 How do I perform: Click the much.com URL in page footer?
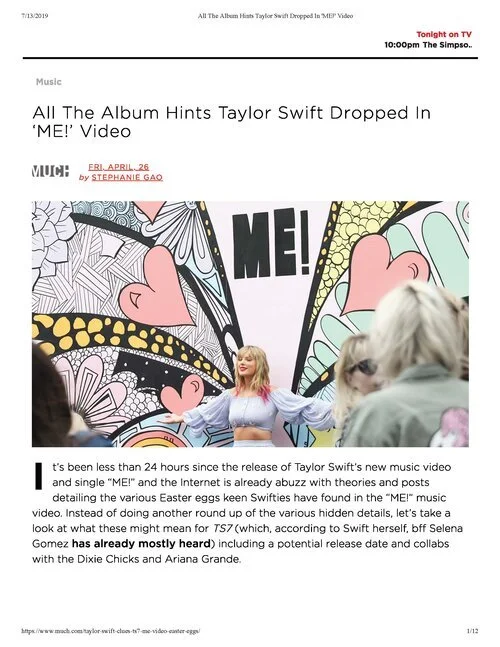111,631
